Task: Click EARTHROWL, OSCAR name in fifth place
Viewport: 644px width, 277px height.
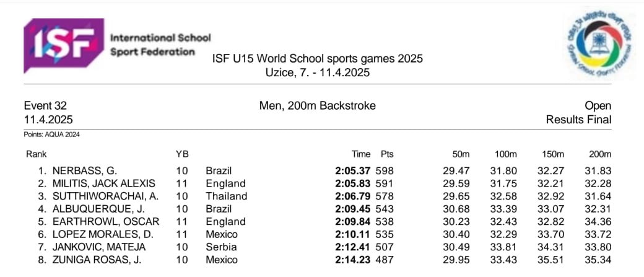Action: [106, 221]
